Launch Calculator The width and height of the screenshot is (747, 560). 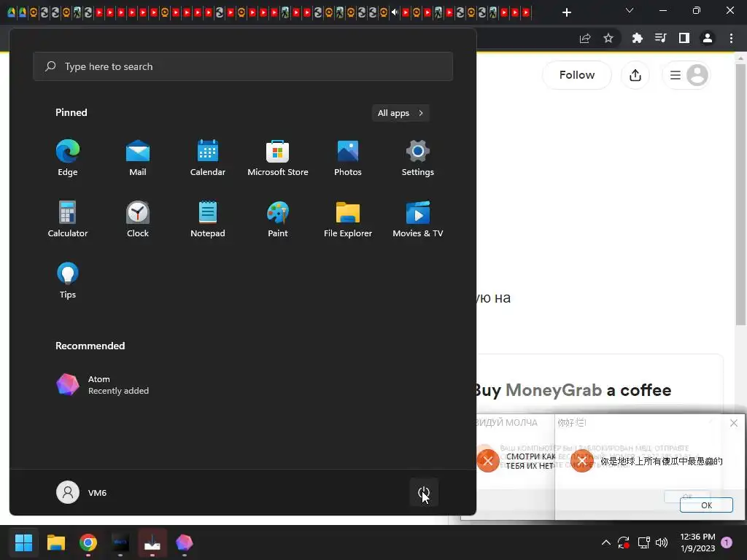coord(68,219)
